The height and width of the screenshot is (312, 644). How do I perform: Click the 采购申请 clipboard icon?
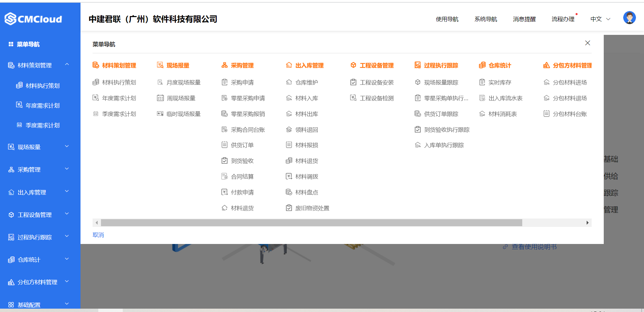click(224, 82)
